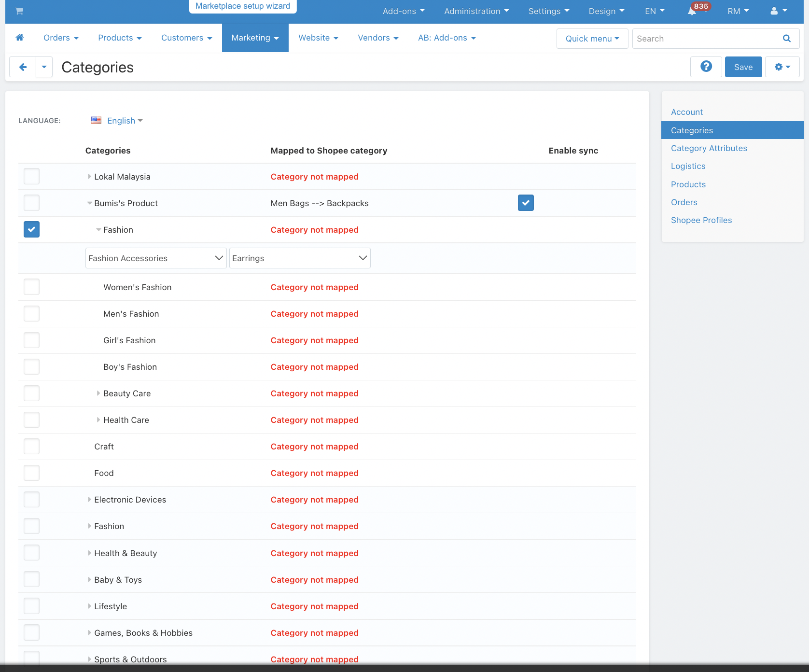Open Category Attributes sidebar link
The height and width of the screenshot is (672, 809).
click(x=709, y=148)
